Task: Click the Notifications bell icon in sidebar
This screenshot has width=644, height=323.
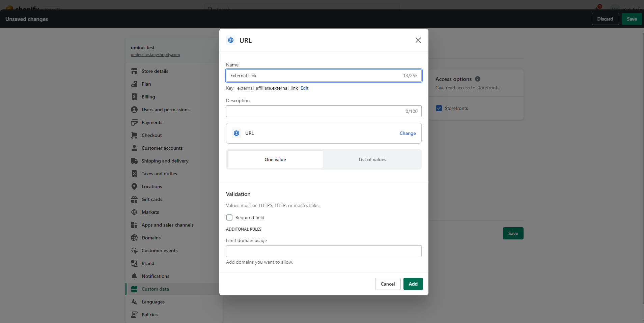Action: pyautogui.click(x=134, y=276)
